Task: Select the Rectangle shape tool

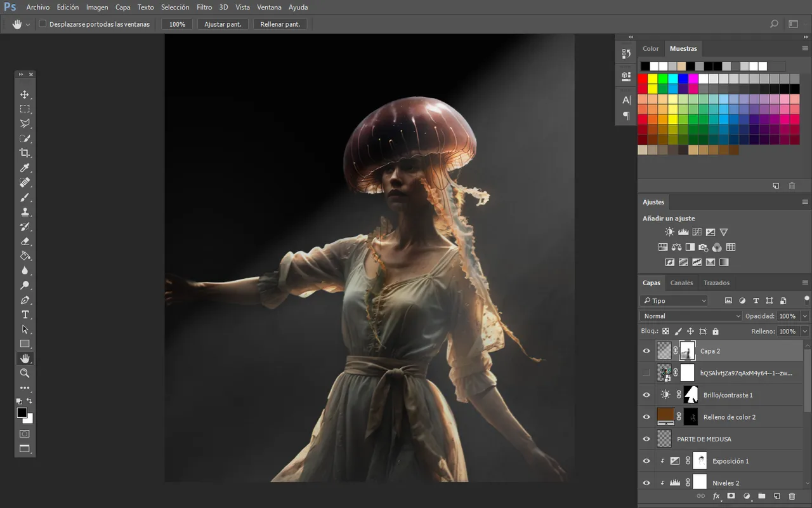Action: [25, 344]
